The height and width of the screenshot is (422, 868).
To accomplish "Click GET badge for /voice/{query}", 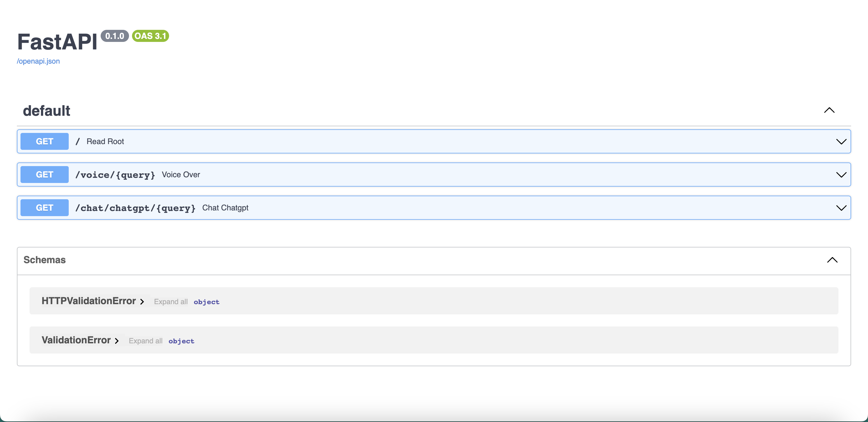I will tap(45, 175).
